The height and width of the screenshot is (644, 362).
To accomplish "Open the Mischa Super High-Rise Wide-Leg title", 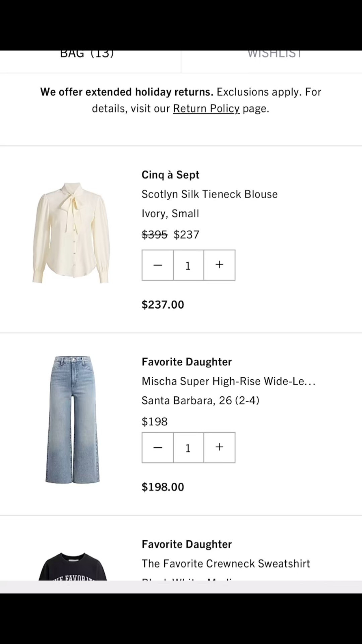I will [229, 381].
